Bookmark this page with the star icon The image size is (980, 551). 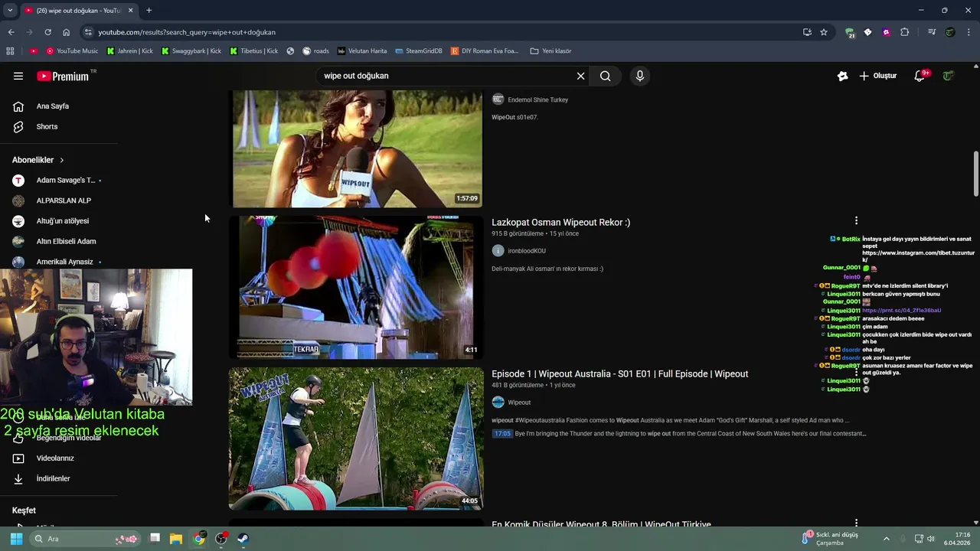(824, 32)
